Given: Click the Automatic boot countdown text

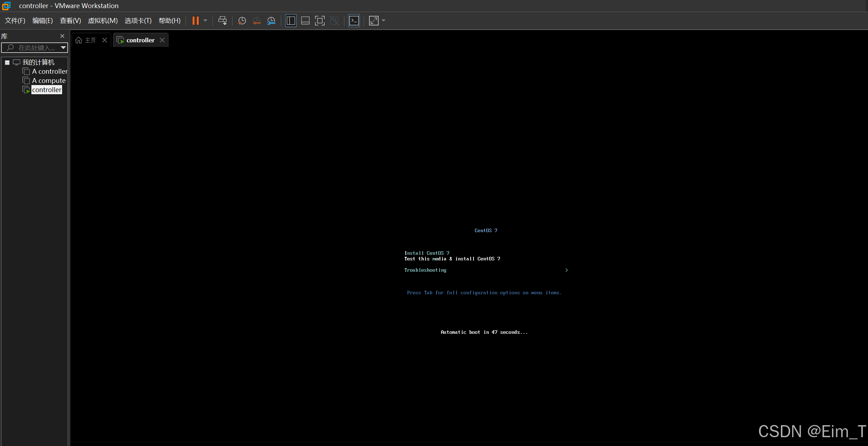Looking at the screenshot, I should tap(484, 332).
